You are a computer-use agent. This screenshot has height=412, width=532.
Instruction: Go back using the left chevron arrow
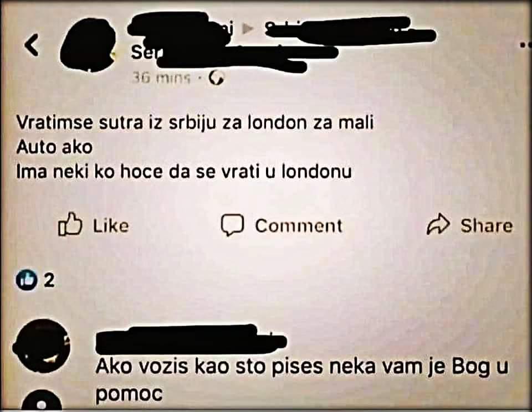click(x=32, y=46)
